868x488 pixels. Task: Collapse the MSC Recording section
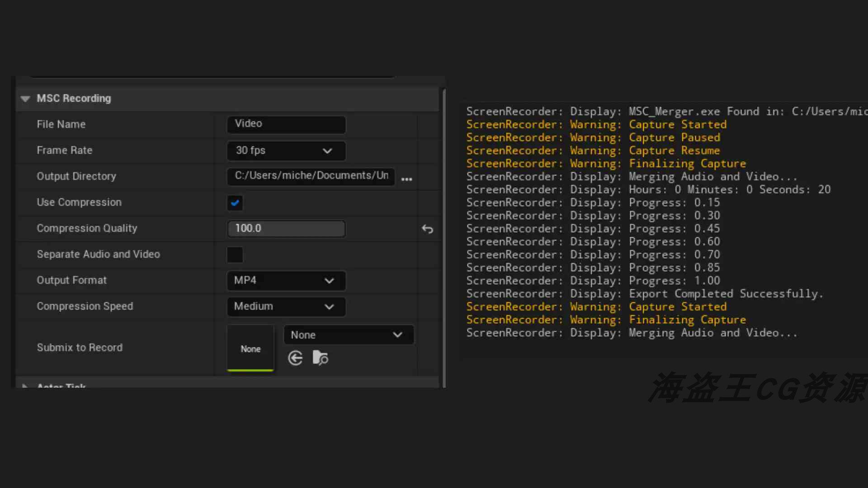[25, 99]
